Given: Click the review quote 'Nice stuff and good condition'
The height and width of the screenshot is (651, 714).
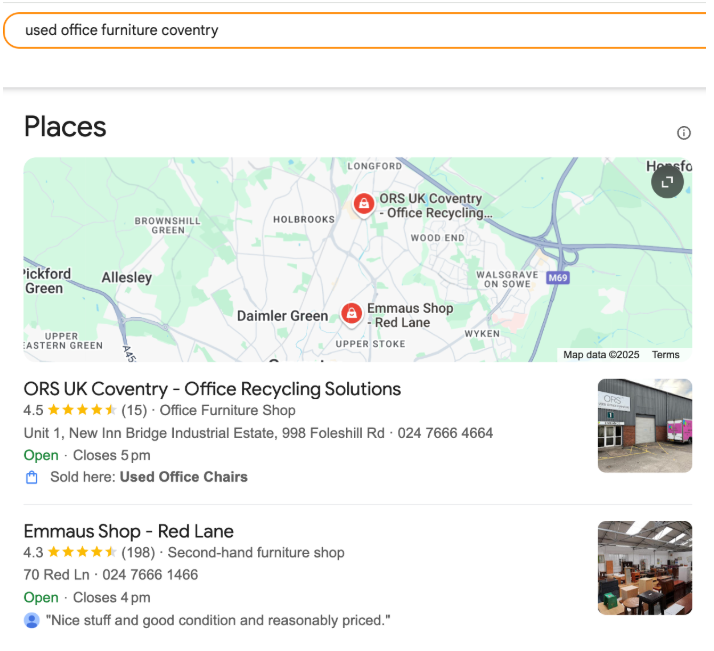Looking at the screenshot, I should pyautogui.click(x=218, y=620).
